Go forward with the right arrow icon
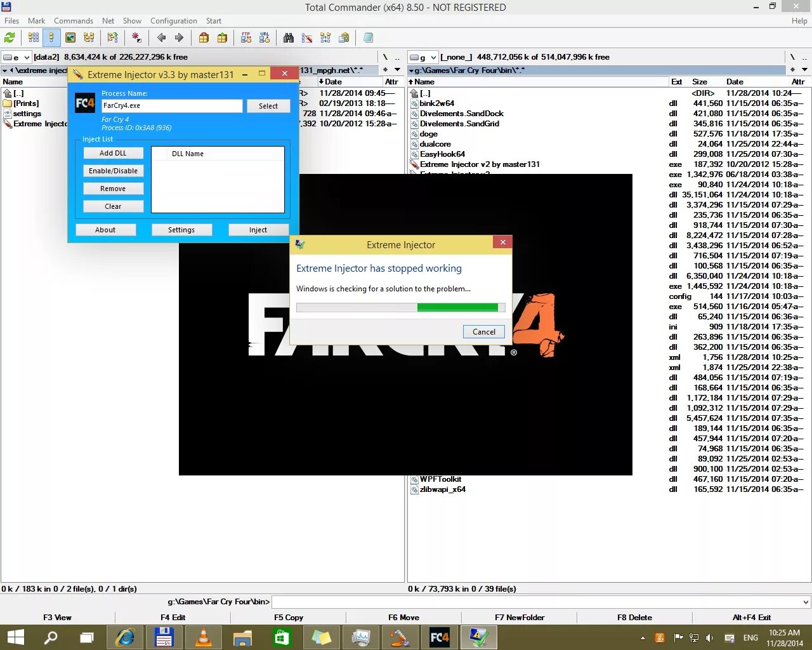Screen dimensions: 812x650 coord(179,38)
